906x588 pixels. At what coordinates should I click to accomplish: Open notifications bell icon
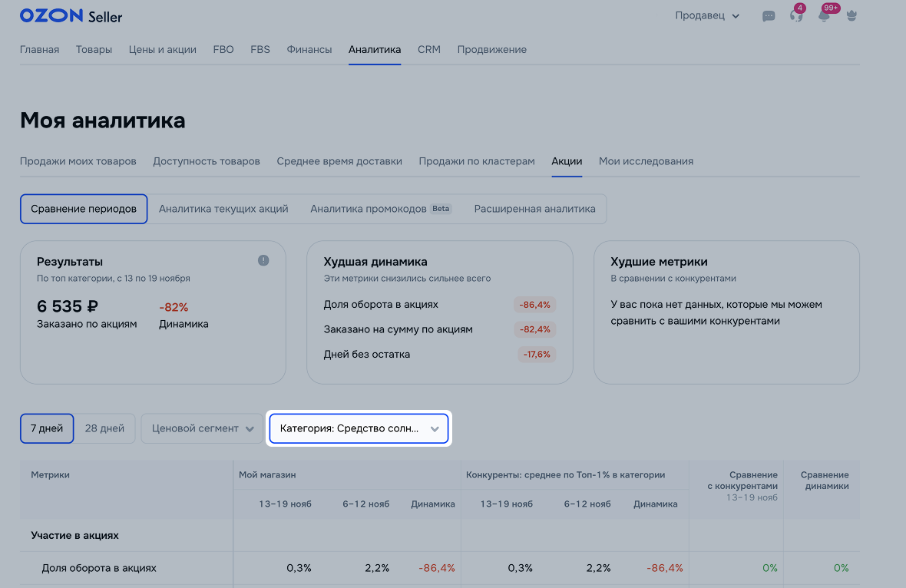click(x=825, y=16)
